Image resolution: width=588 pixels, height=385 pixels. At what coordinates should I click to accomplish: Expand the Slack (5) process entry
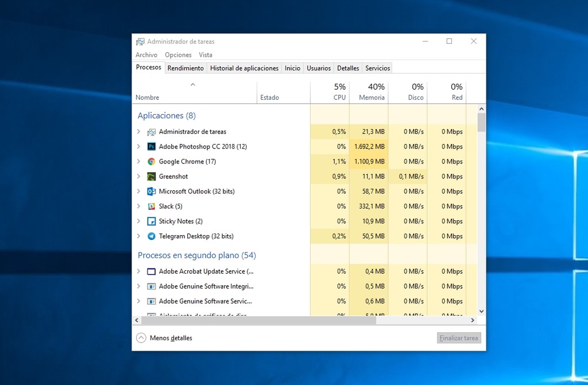pos(138,206)
